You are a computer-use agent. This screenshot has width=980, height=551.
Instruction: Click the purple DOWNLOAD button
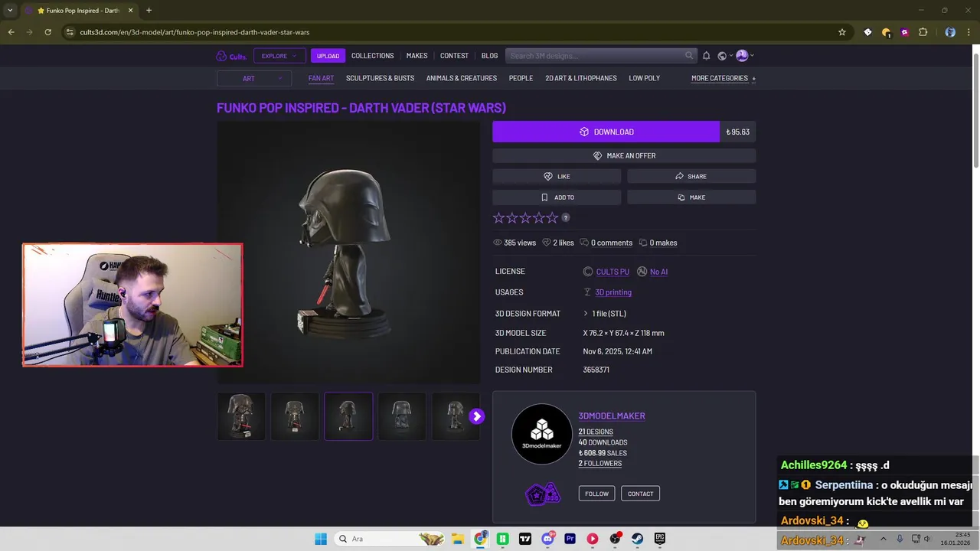[606, 132]
